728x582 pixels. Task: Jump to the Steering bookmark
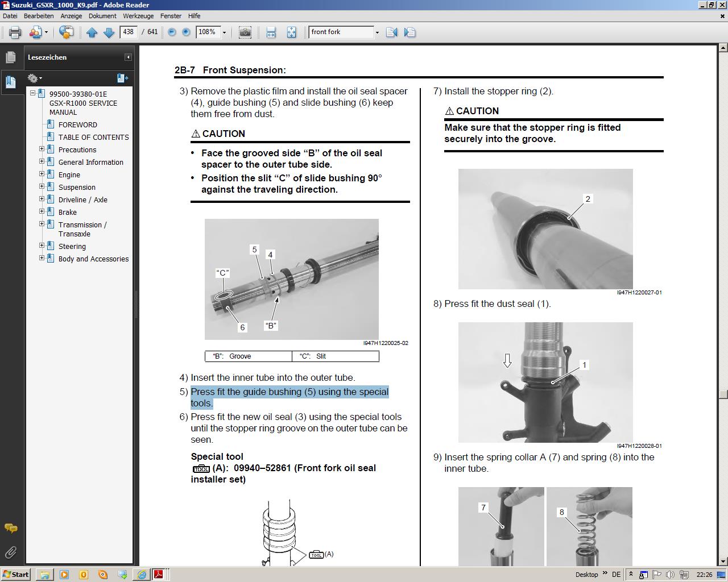(x=72, y=246)
